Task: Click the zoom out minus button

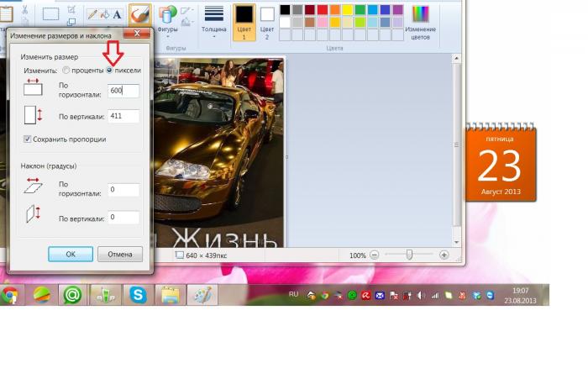Action: tap(375, 255)
